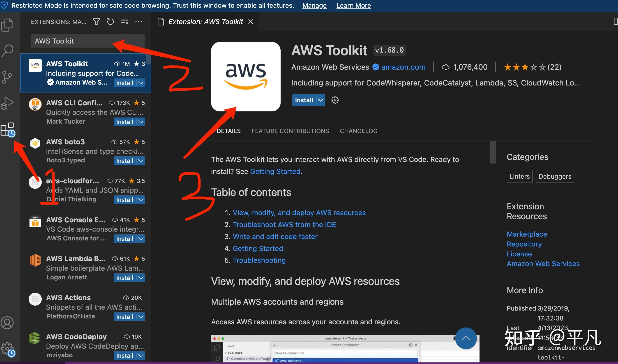Click the extensions list scrollbar
This screenshot has width=618, height=364.
click(148, 59)
